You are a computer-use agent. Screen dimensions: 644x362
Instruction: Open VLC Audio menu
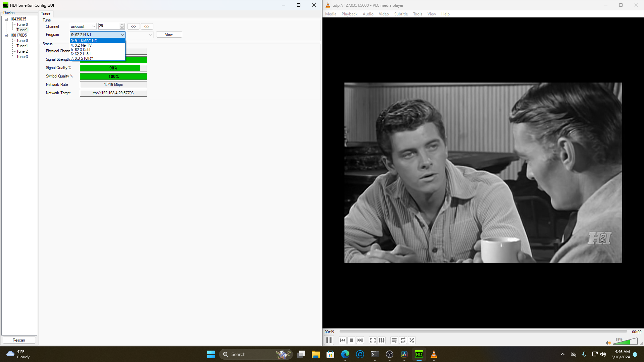coord(368,14)
